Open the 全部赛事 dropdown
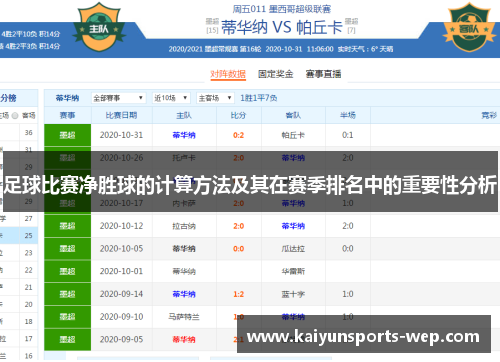The height and width of the screenshot is (362, 500). coord(118,98)
